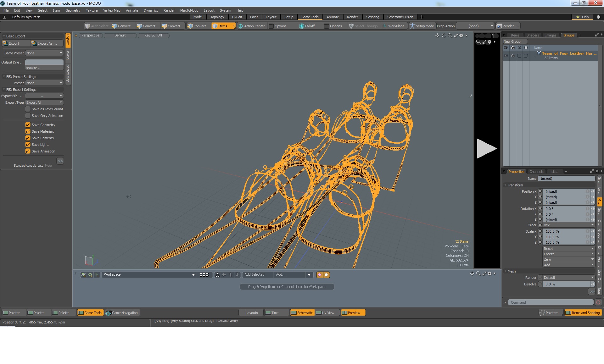Click the Items and Shading button
Screen dimensions: 604x364
583,313
